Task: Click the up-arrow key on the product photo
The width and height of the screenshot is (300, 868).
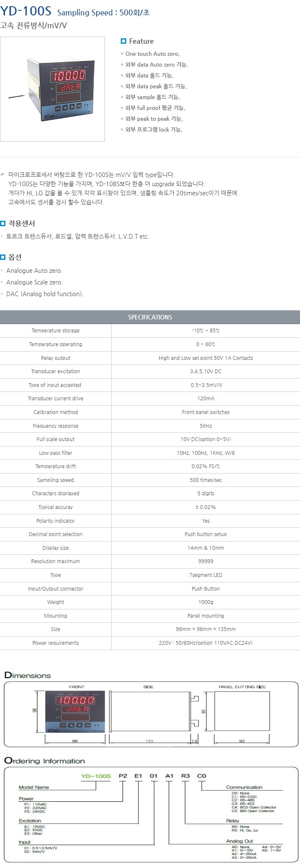Action: click(x=65, y=107)
